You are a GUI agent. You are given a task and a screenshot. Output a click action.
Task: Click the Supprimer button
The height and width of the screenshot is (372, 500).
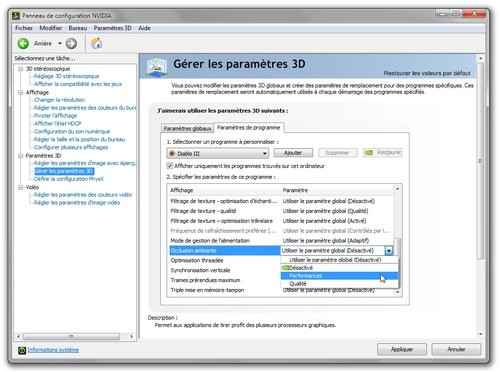point(337,153)
